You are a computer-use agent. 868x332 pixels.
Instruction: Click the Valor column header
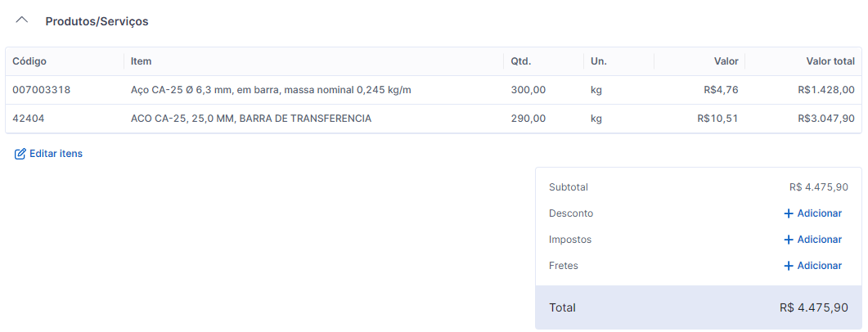click(x=726, y=61)
